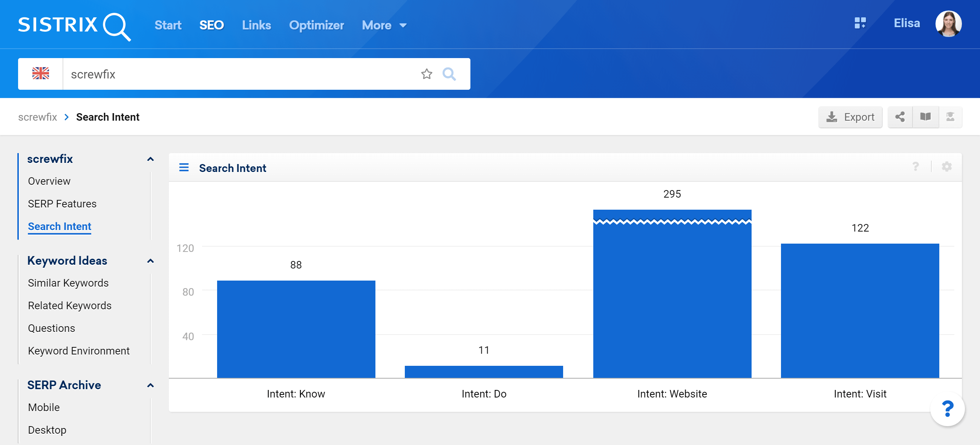Collapse the screwfix sidebar section
980x445 pixels.
(150, 159)
